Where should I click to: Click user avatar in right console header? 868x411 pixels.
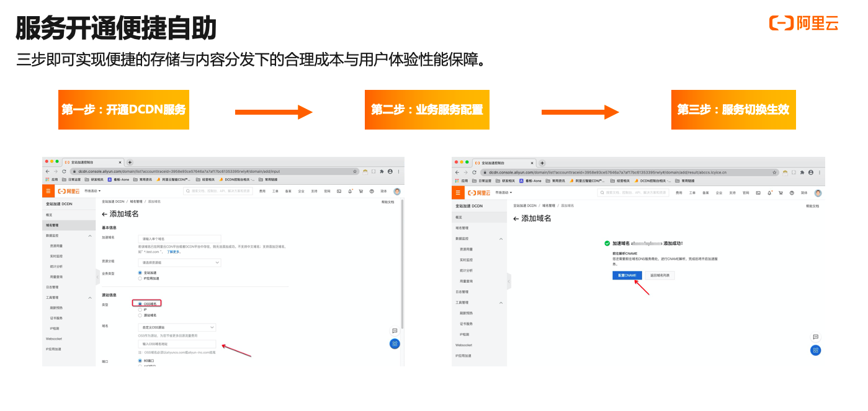(x=818, y=193)
